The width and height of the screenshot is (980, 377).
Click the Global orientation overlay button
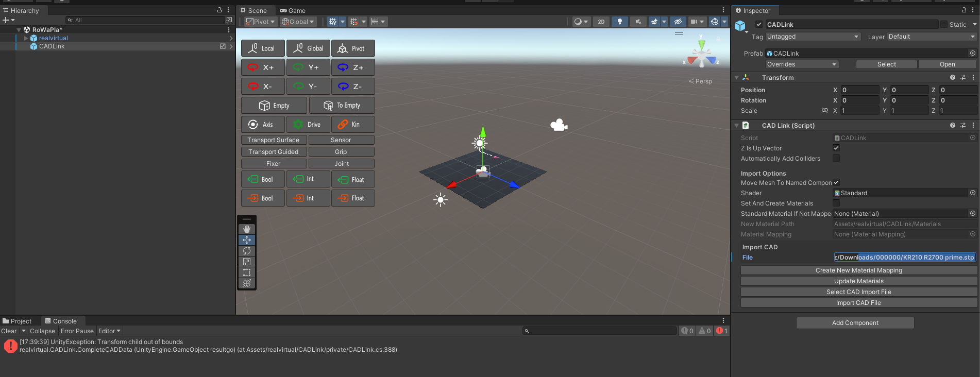point(308,48)
